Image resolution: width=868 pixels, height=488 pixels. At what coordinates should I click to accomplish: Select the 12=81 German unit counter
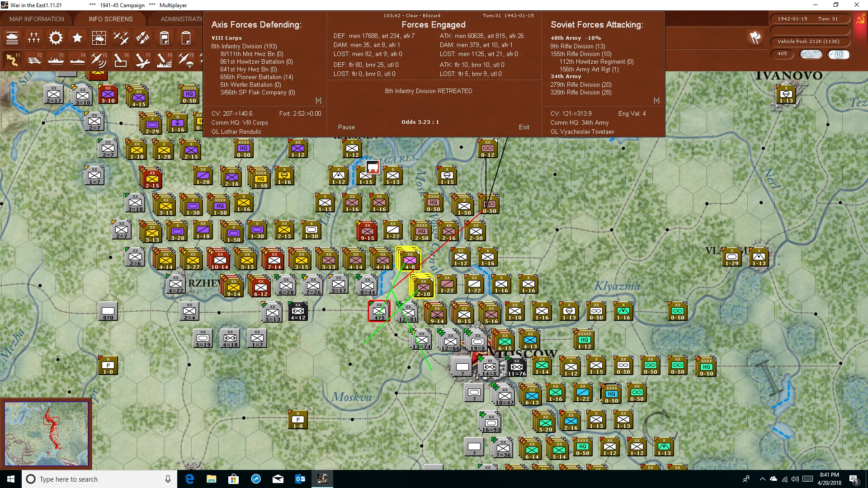point(407,312)
